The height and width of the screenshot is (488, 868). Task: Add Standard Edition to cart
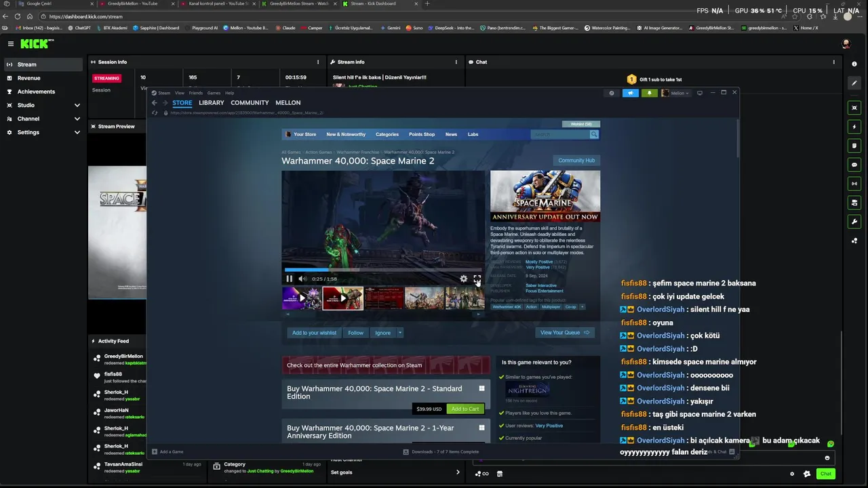[x=465, y=409]
